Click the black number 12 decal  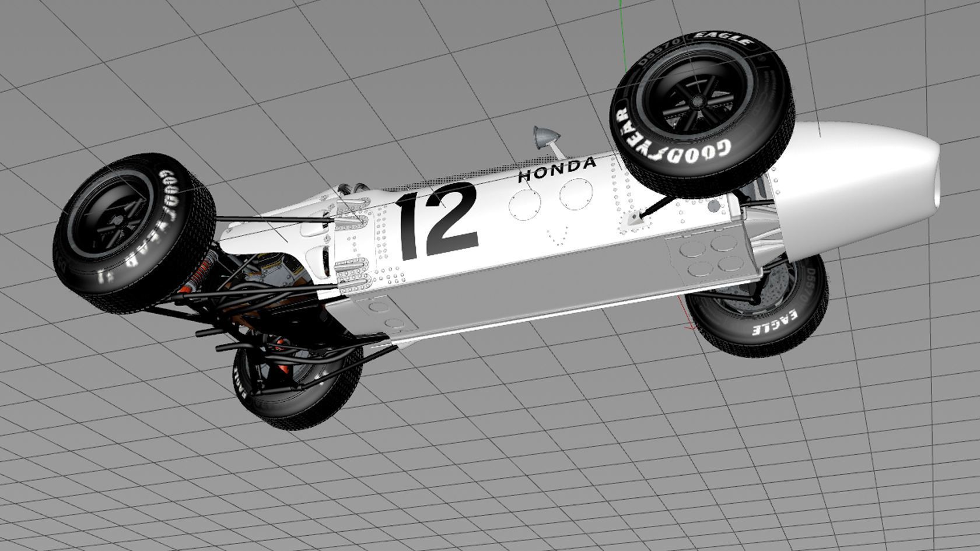coord(436,220)
